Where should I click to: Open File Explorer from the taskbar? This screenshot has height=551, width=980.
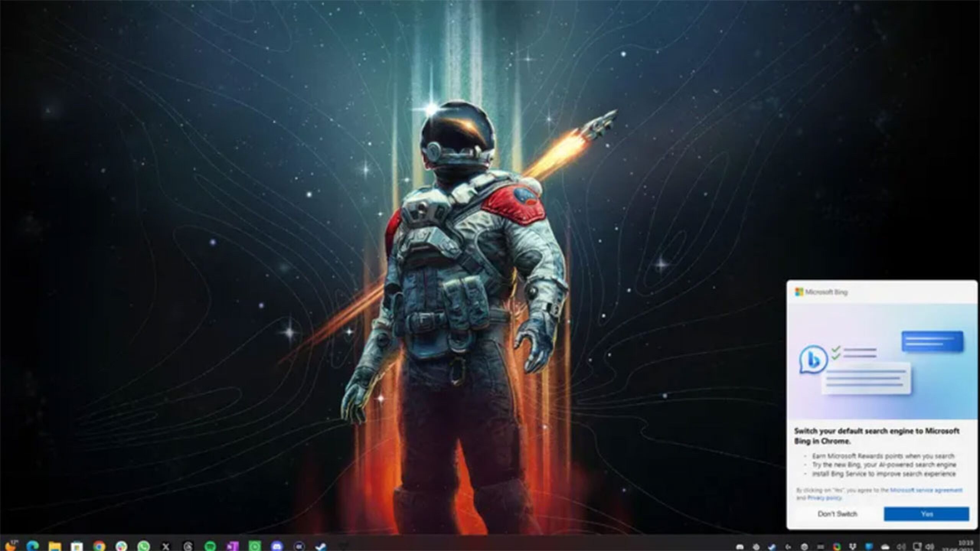(55, 546)
